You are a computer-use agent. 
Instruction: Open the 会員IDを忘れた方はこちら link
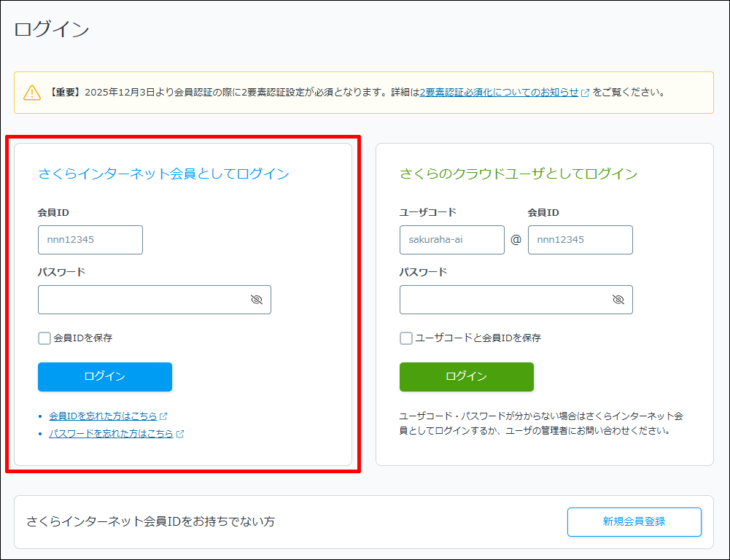click(x=103, y=416)
